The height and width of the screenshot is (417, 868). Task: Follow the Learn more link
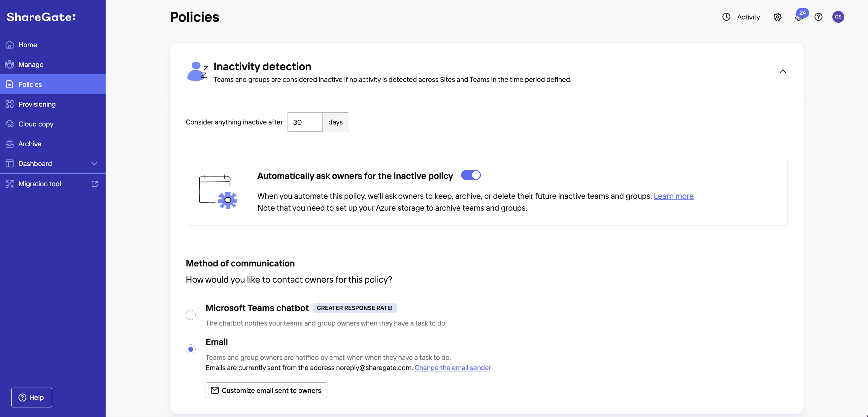coord(673,196)
